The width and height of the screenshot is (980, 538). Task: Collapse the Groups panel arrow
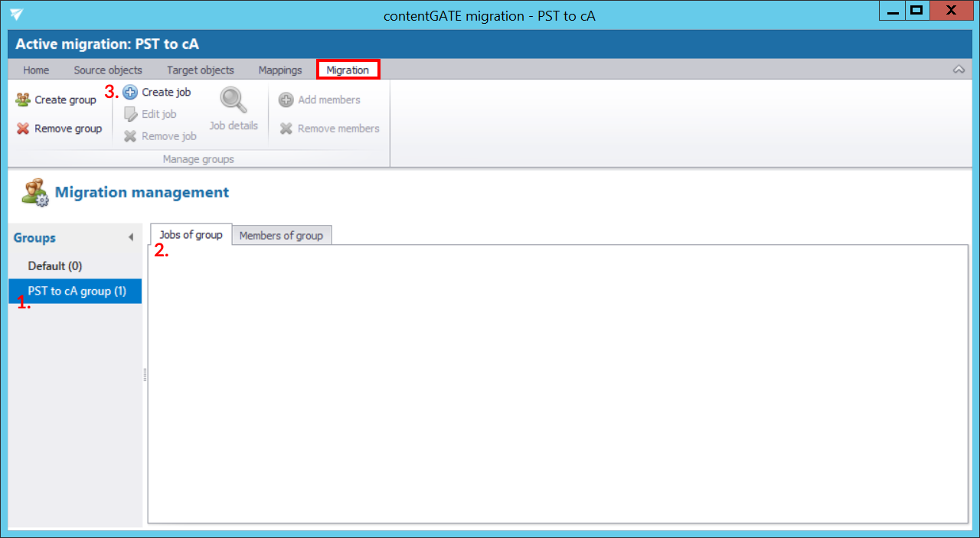(131, 238)
